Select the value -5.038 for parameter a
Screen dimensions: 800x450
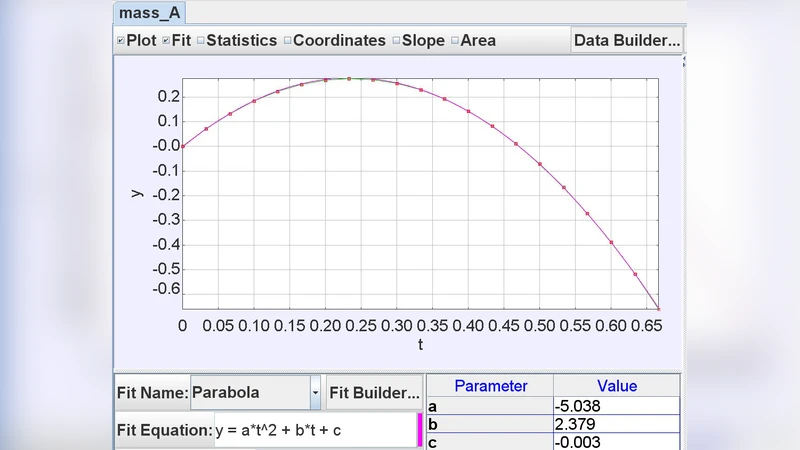(616, 406)
